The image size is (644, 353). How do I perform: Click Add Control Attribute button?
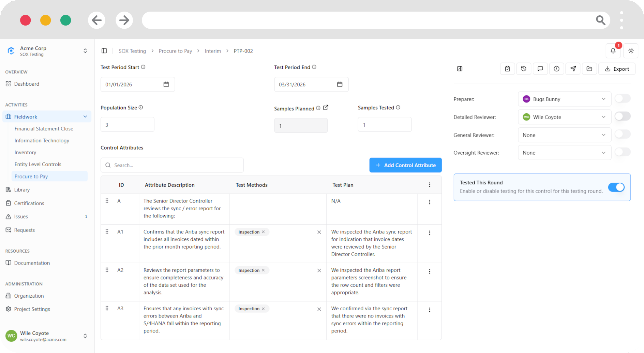click(405, 165)
